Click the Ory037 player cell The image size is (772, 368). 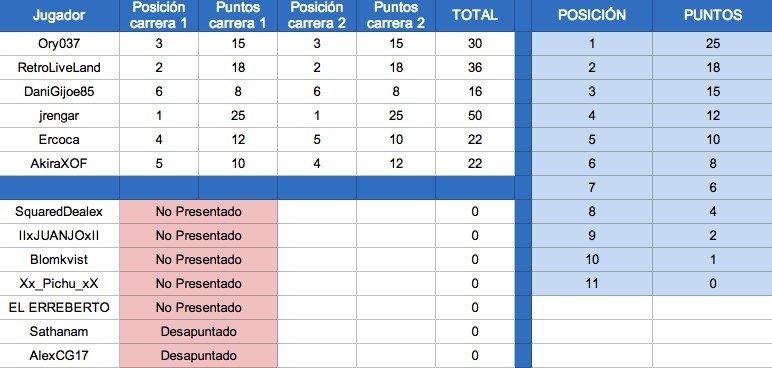pyautogui.click(x=59, y=43)
